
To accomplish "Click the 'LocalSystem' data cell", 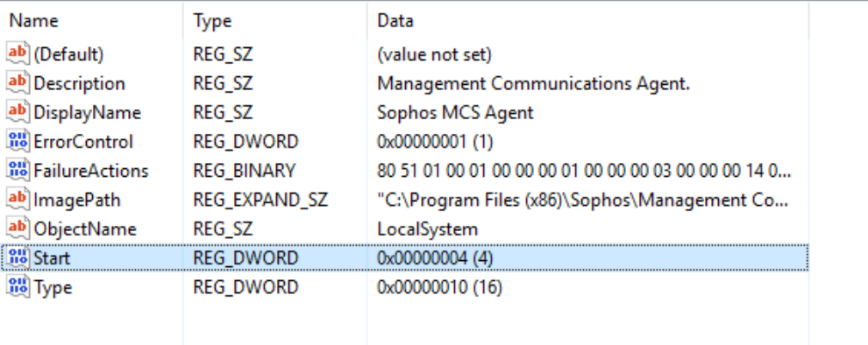I will point(427,229).
